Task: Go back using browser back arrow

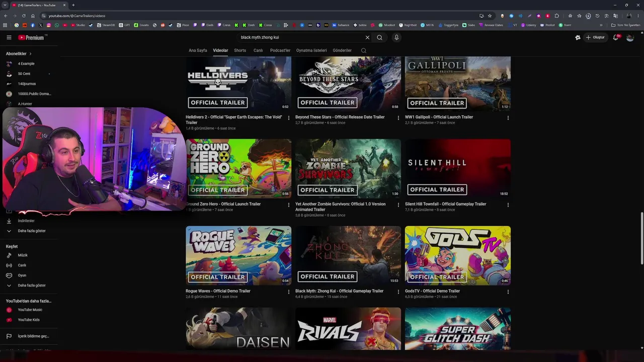Action: pos(6,16)
